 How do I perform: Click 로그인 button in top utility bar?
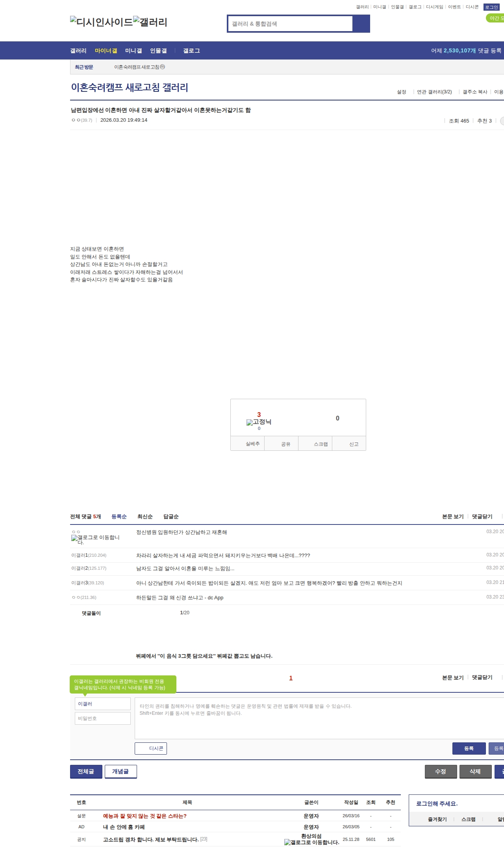point(491,7)
